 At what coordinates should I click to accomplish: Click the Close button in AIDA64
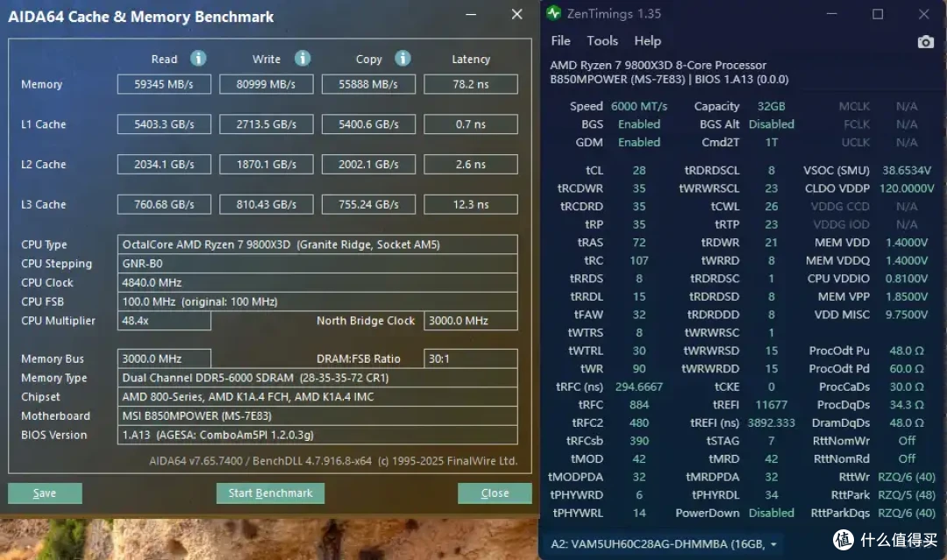click(495, 493)
